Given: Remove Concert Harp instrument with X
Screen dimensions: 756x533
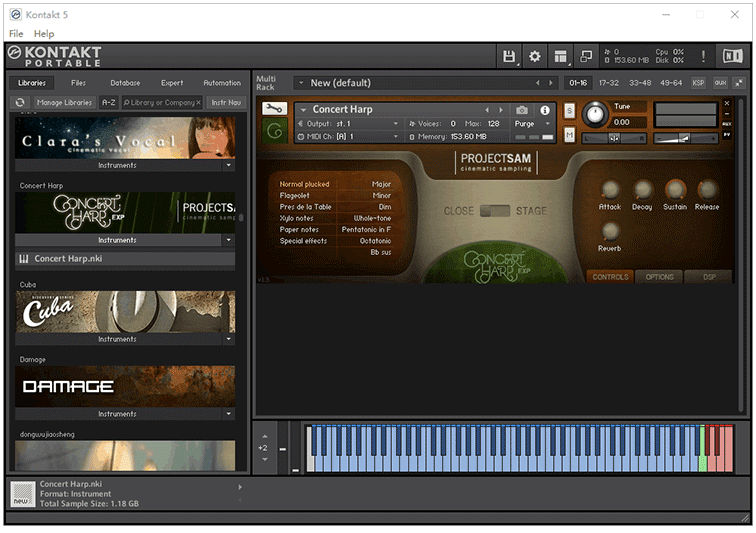Looking at the screenshot, I should [727, 103].
